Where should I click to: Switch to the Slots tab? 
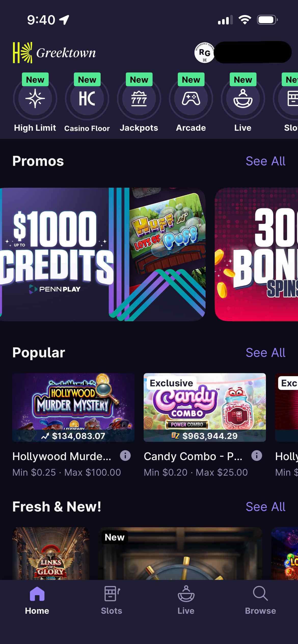tap(112, 599)
